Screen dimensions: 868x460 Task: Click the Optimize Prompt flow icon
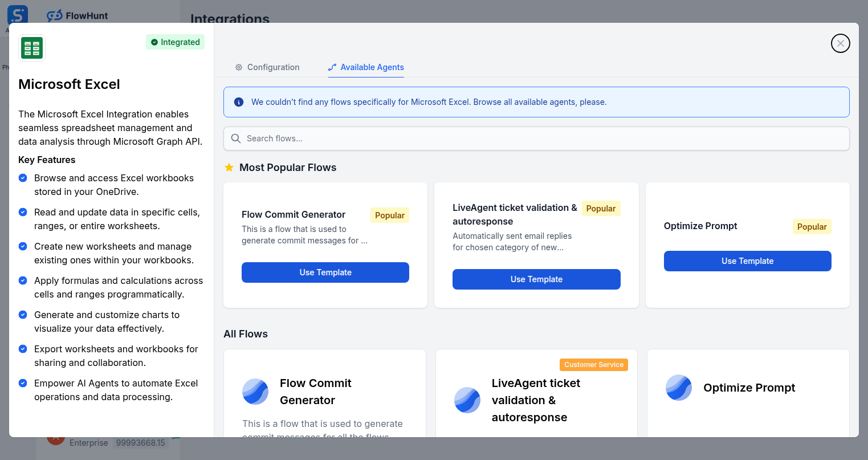pos(679,388)
